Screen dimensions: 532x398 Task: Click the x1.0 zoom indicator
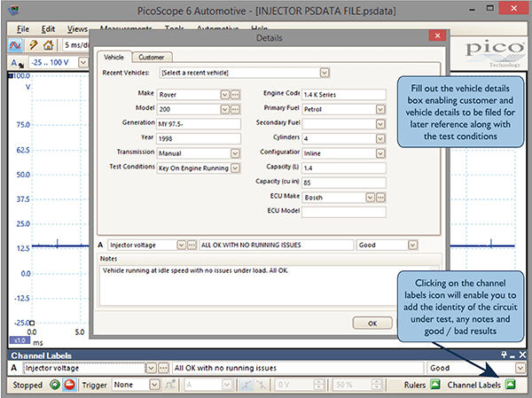pos(20,340)
